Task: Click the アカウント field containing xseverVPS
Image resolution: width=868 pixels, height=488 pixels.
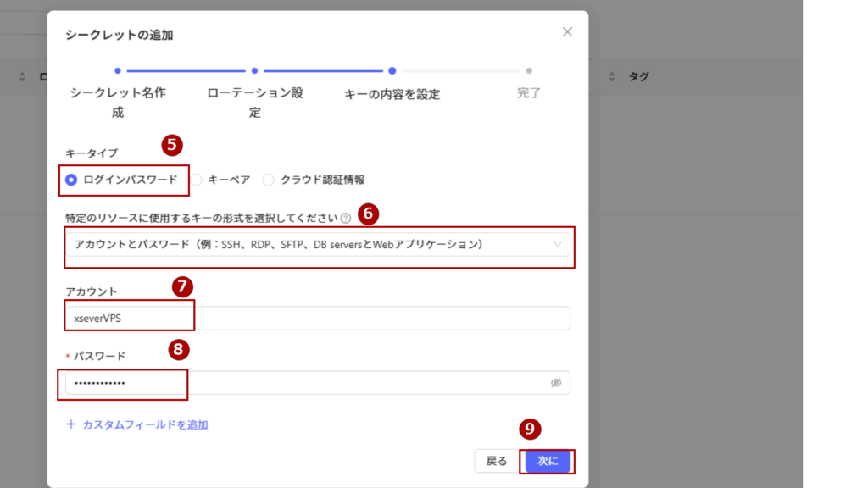Action: [x=317, y=319]
